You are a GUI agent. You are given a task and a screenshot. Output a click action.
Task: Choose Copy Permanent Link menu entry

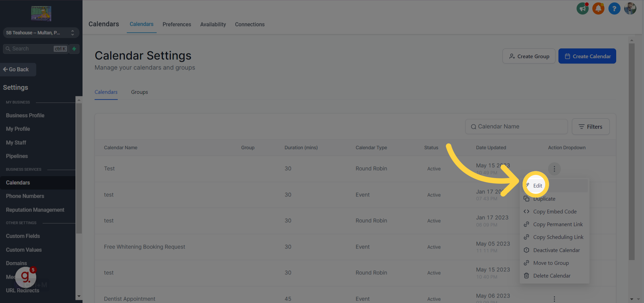(554, 224)
